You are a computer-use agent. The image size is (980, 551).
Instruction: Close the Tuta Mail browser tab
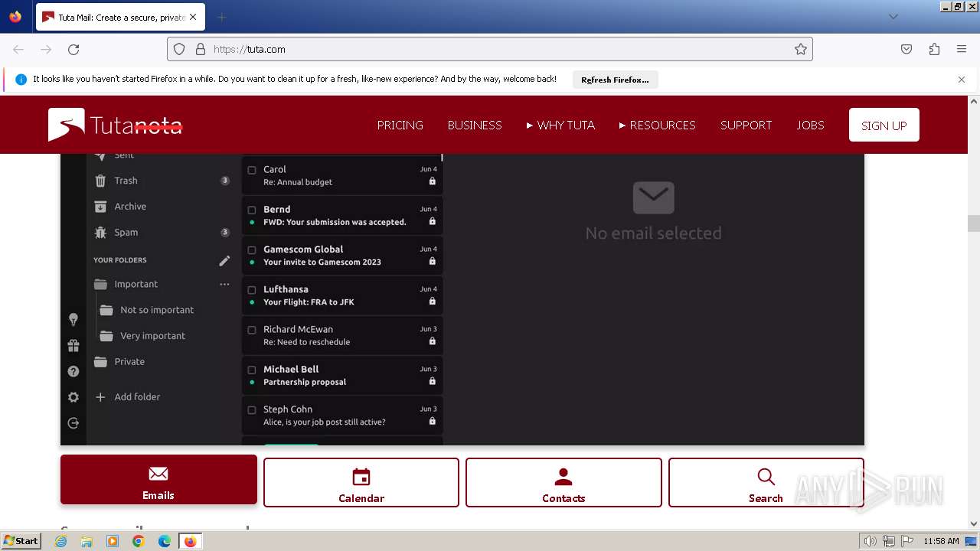click(x=193, y=17)
